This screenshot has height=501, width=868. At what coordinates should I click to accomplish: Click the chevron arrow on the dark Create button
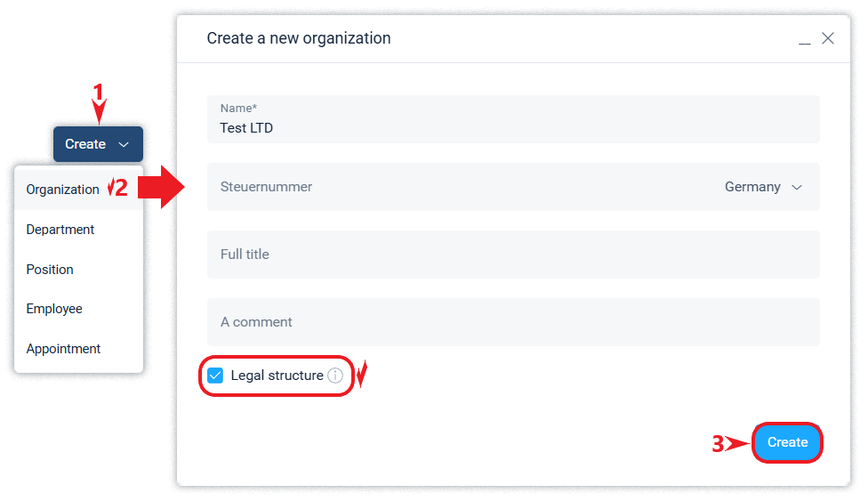pyautogui.click(x=124, y=144)
